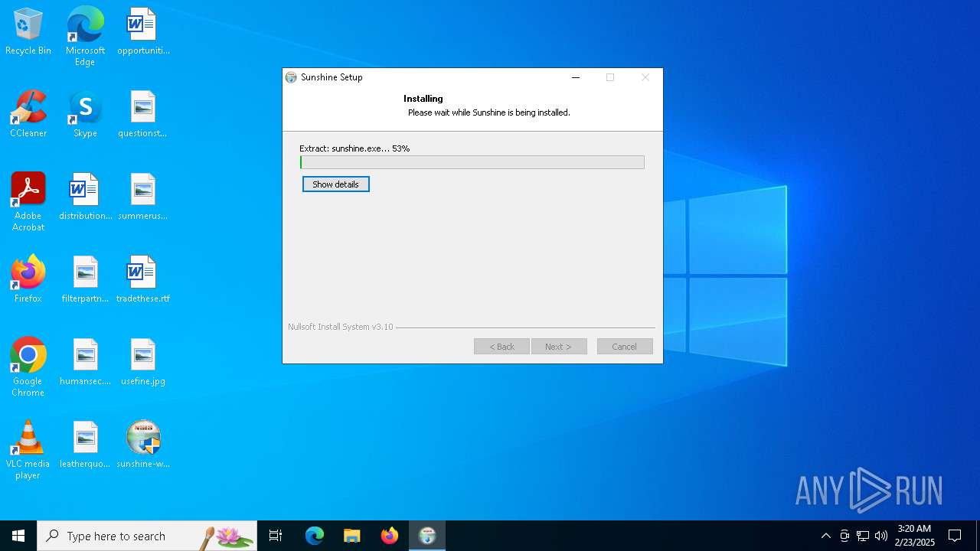Launch Firefox from the taskbar
This screenshot has height=551, width=980.
coord(390,536)
